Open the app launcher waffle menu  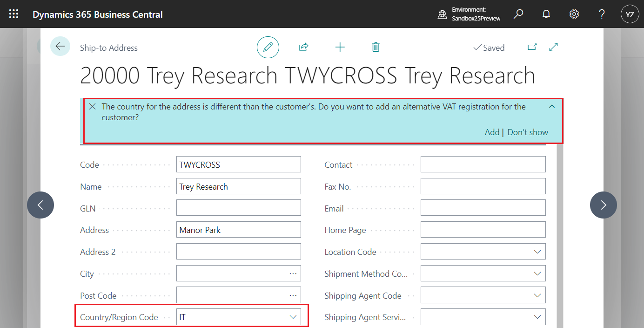(x=14, y=14)
